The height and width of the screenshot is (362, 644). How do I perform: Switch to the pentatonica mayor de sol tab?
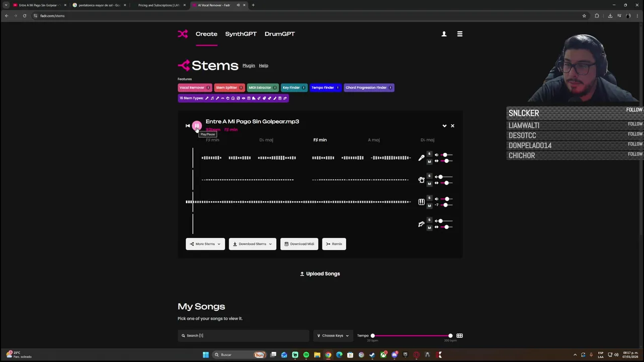tap(99, 5)
